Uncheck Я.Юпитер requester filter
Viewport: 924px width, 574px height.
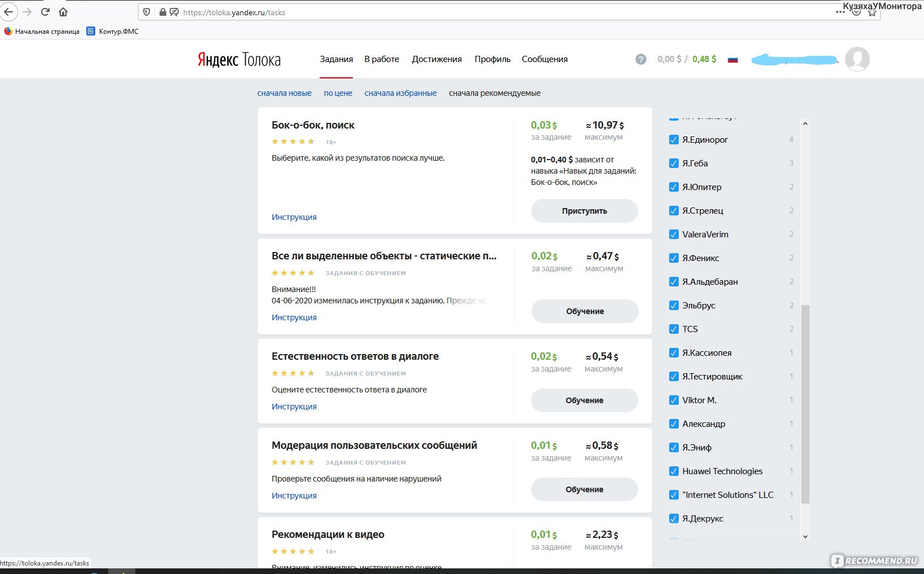pos(674,187)
